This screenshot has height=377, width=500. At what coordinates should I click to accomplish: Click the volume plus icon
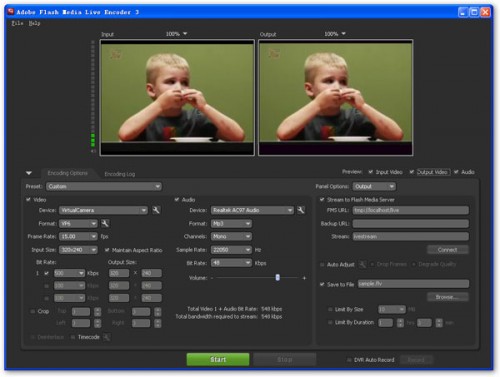pyautogui.click(x=304, y=278)
